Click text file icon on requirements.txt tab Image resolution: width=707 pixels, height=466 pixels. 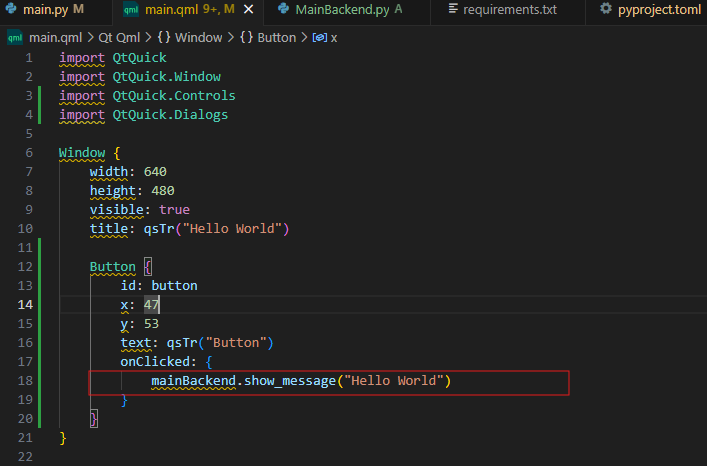453,9
